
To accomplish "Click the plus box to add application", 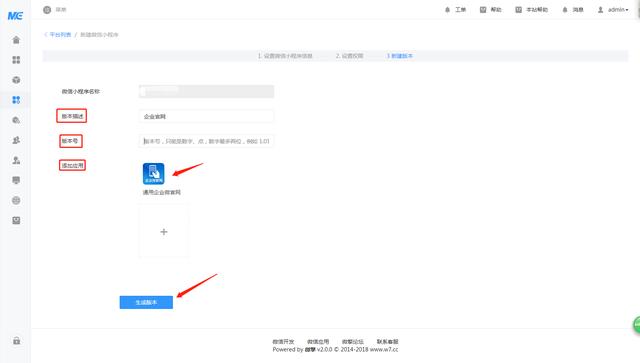I will point(164,232).
